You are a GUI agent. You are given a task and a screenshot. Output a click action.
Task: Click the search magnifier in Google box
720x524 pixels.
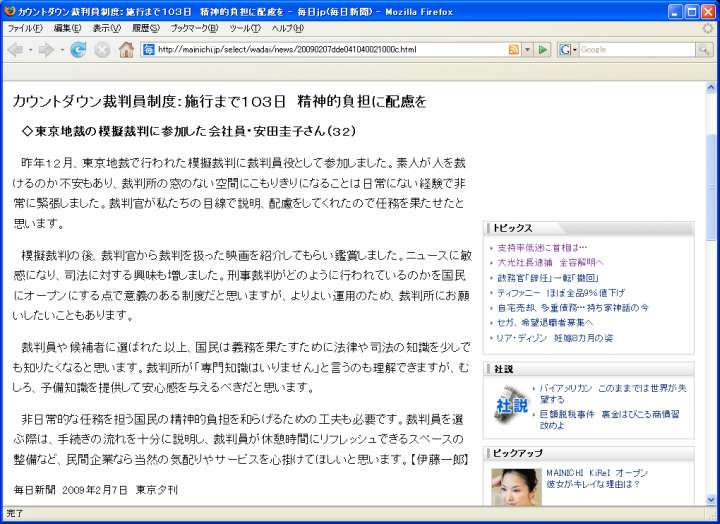(x=703, y=49)
